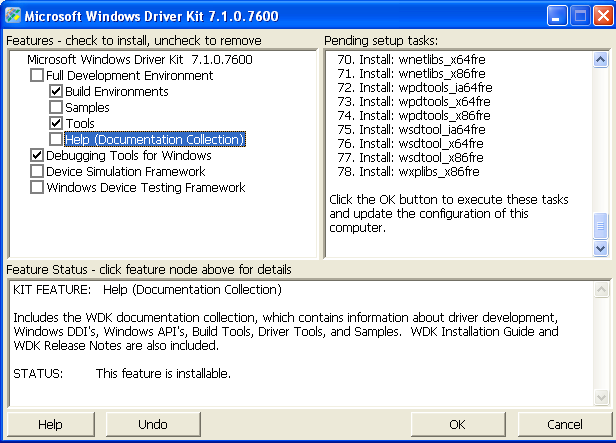
Task: Click the Driver Kit title bar icon
Action: point(13,17)
